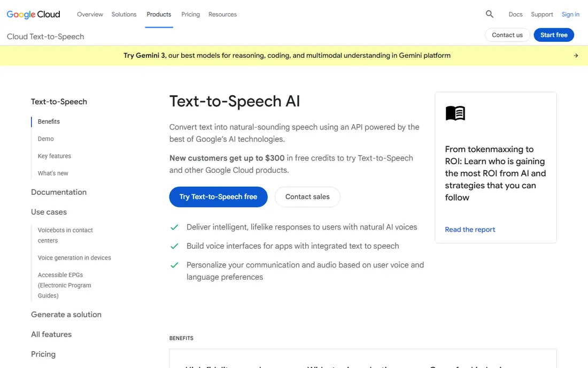Screen dimensions: 588x368
Task: Click the open book report icon
Action: [x=455, y=113]
